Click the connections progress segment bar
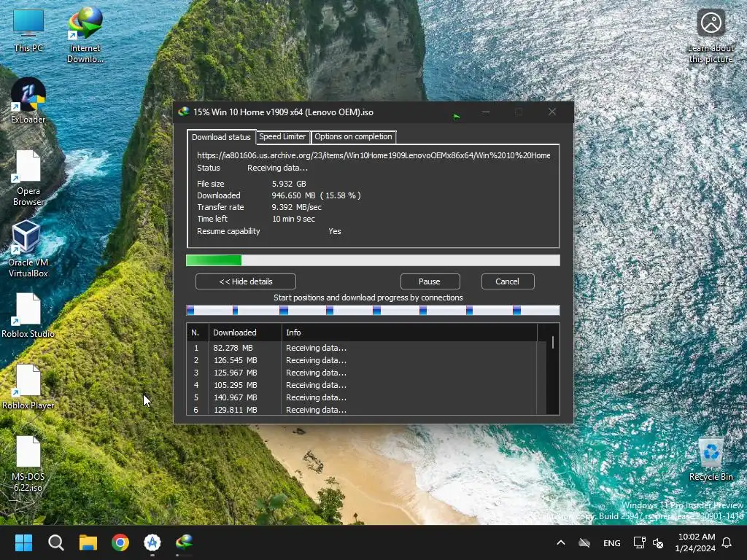The height and width of the screenshot is (560, 747). [x=373, y=311]
